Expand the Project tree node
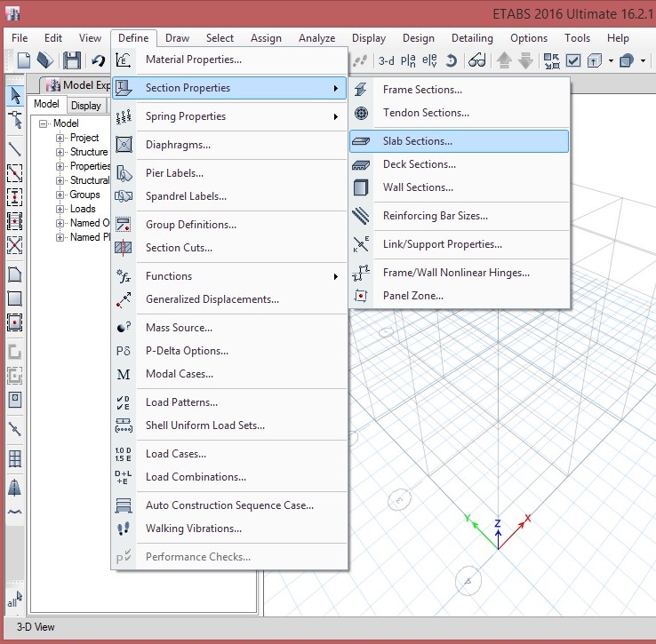 [x=60, y=138]
